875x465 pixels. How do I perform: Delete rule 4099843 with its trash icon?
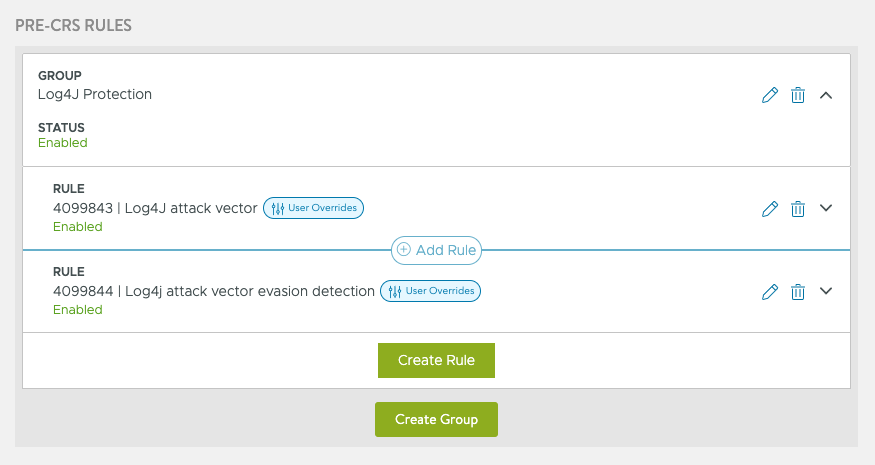[798, 209]
